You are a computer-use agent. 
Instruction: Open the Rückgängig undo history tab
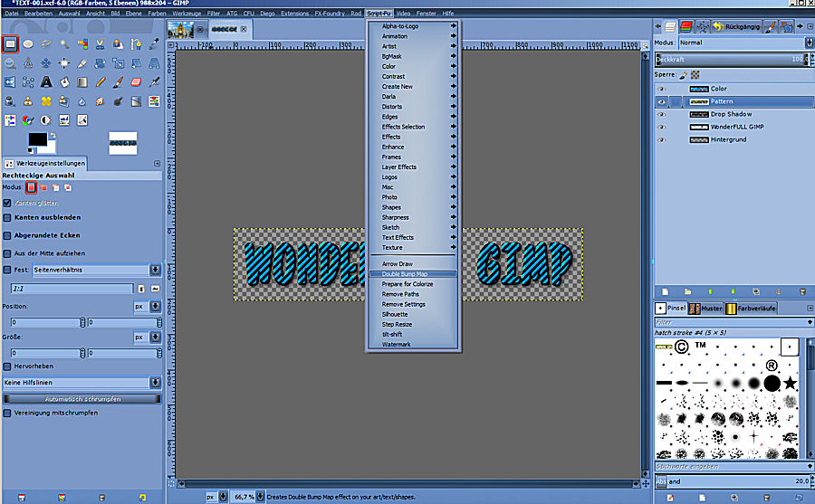click(736, 26)
